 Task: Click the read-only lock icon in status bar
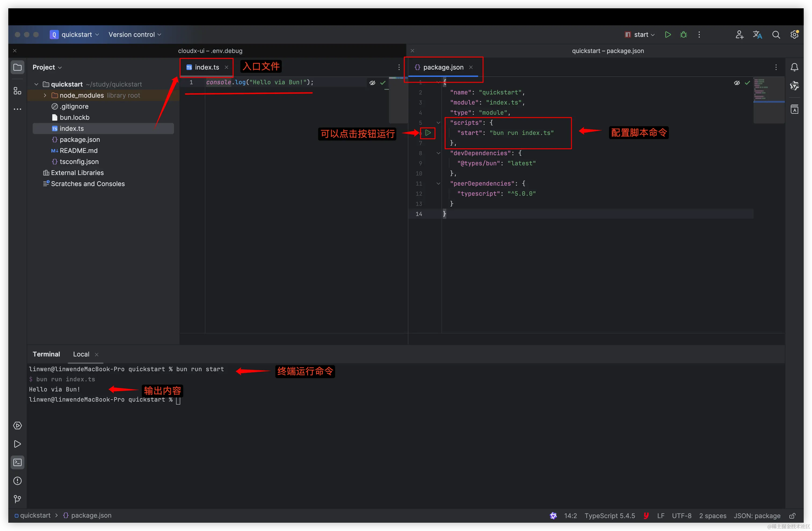[792, 516]
